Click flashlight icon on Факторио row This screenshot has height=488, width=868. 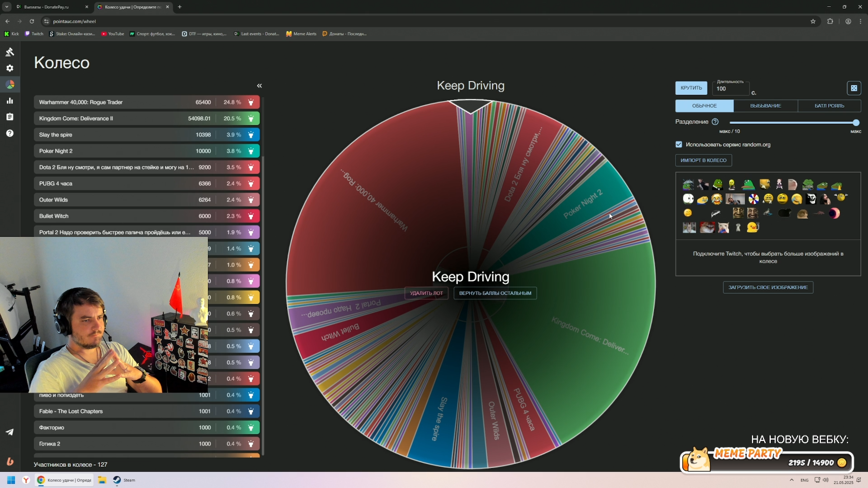[251, 427]
